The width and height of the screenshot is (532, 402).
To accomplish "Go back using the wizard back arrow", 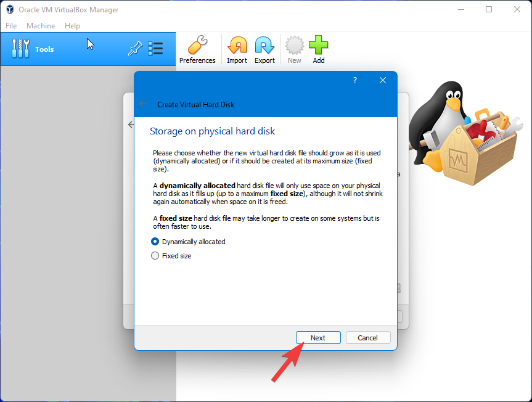I will pyautogui.click(x=143, y=104).
